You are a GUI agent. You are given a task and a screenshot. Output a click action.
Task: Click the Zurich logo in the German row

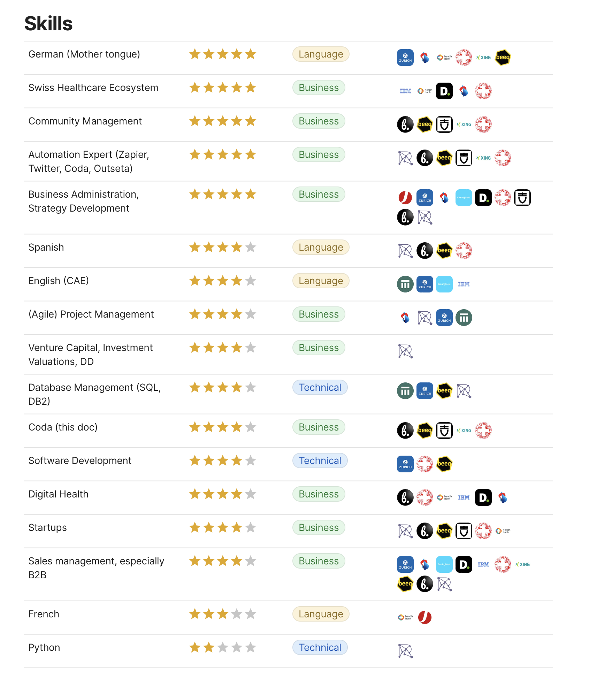(x=405, y=58)
